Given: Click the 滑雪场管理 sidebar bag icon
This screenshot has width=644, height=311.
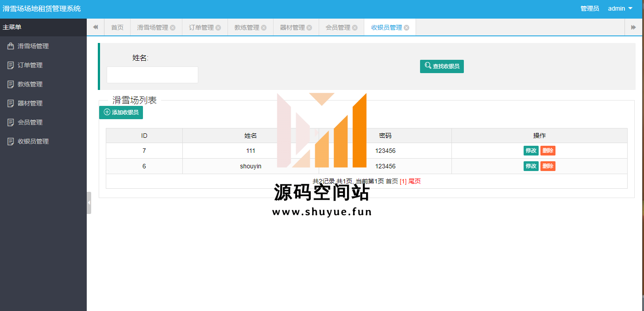Looking at the screenshot, I should (11, 46).
